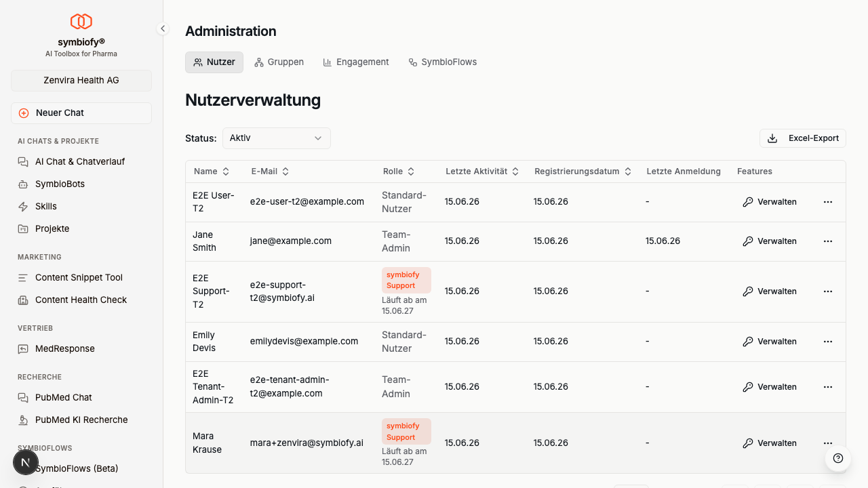Click Verwalten for Mara Krause
The width and height of the screenshot is (868, 488).
(x=770, y=443)
